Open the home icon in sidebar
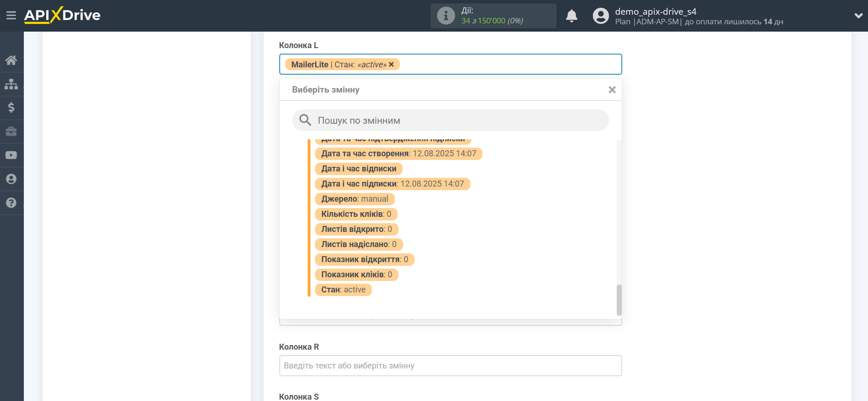The width and height of the screenshot is (868, 401). 11,60
